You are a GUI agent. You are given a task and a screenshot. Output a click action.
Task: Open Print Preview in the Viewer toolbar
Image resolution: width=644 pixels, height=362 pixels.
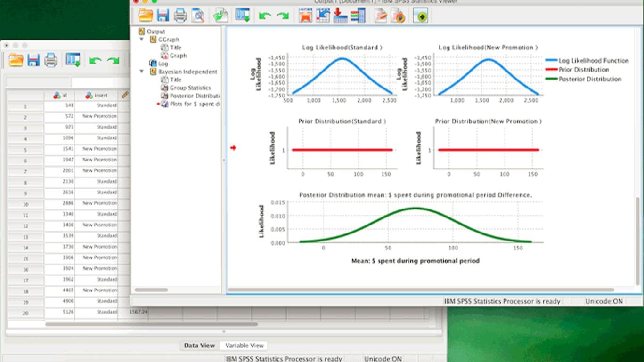click(198, 16)
